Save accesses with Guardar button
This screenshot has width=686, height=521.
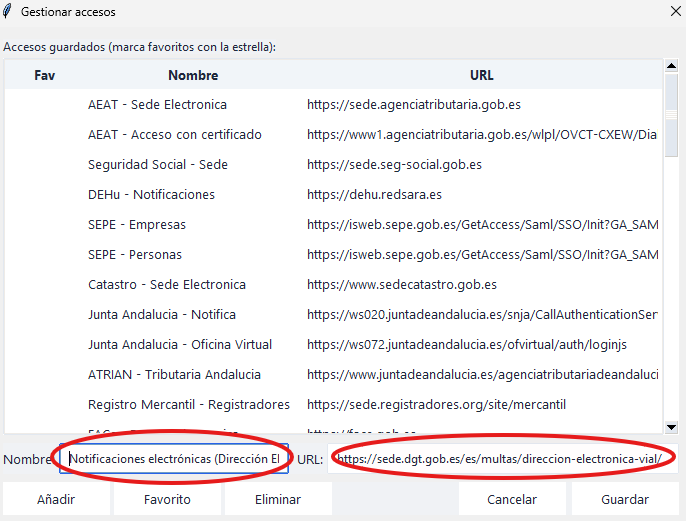pyautogui.click(x=625, y=499)
